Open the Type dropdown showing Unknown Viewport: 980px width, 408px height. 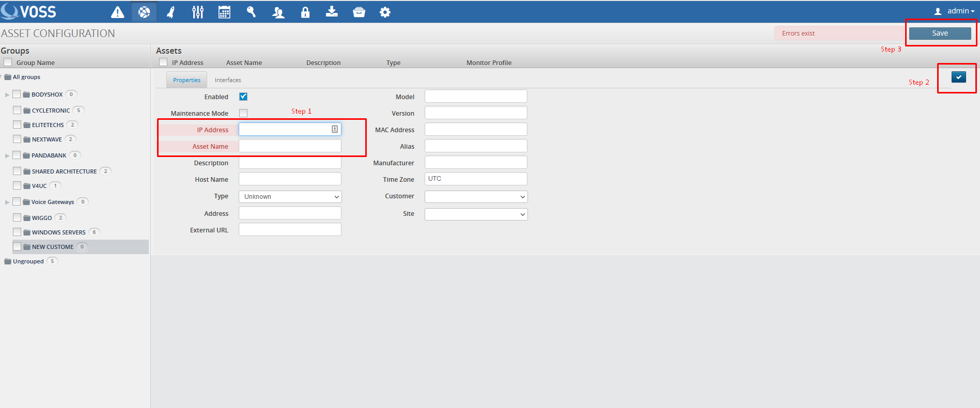290,197
